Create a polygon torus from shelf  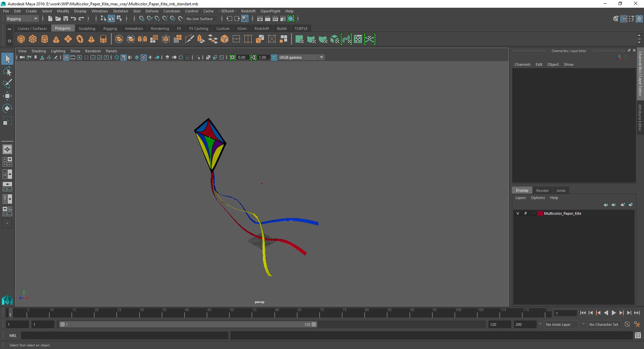click(80, 39)
